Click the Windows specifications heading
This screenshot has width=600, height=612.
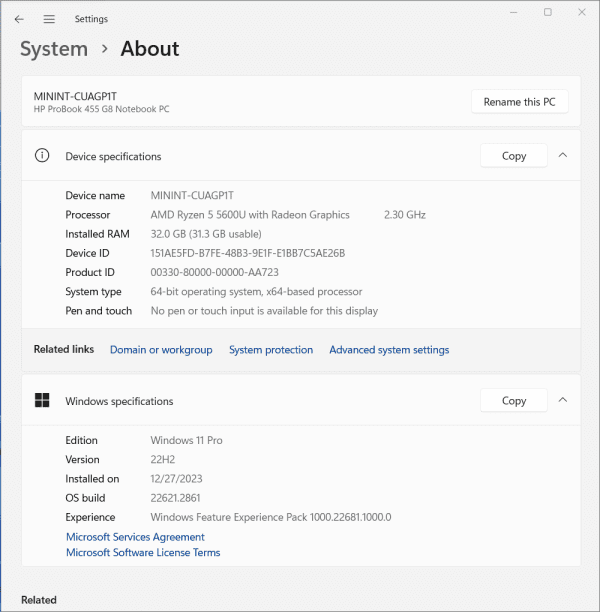tap(119, 401)
